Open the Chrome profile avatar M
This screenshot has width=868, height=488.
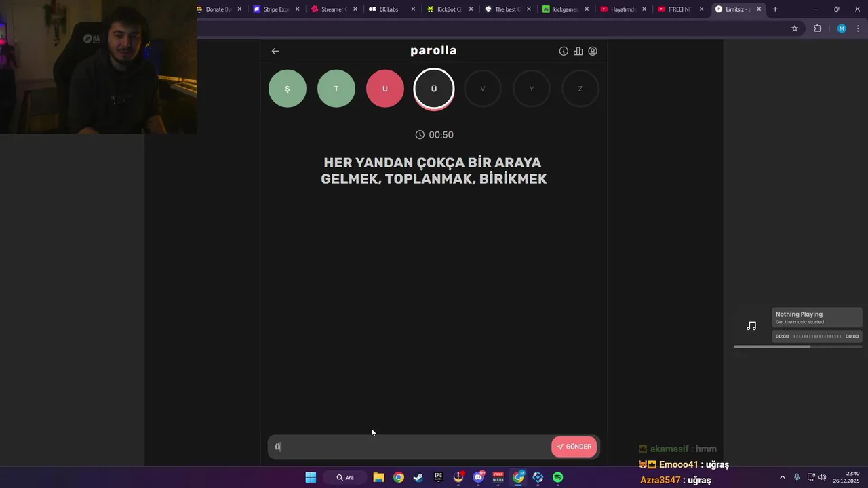(842, 28)
